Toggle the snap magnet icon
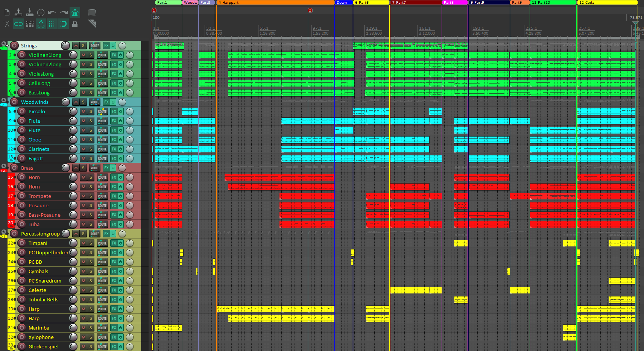 coord(64,24)
